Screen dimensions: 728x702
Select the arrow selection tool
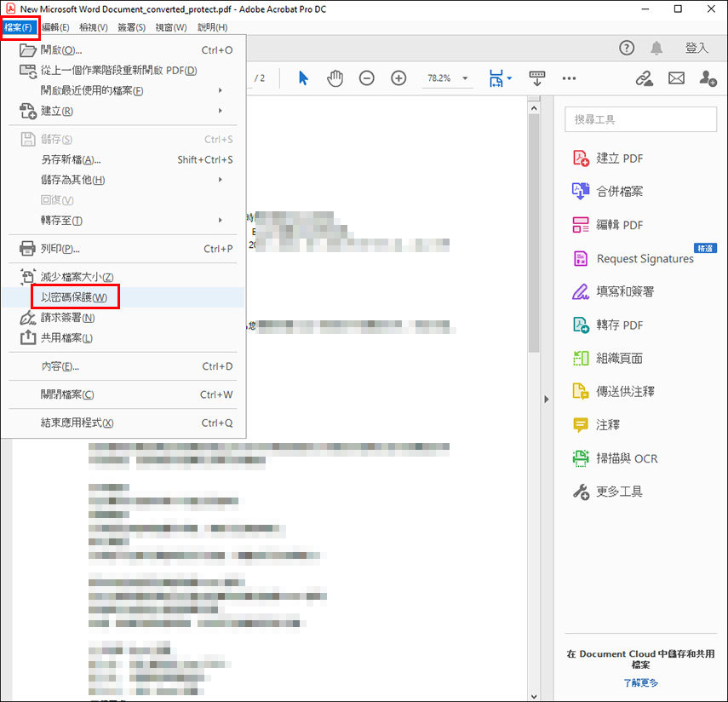pos(303,78)
